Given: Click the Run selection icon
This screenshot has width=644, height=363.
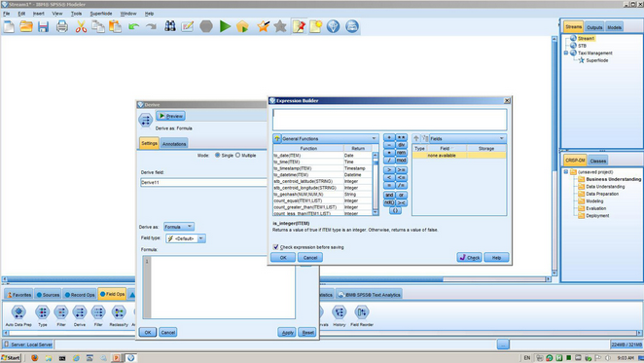Looking at the screenshot, I should pos(242,26).
